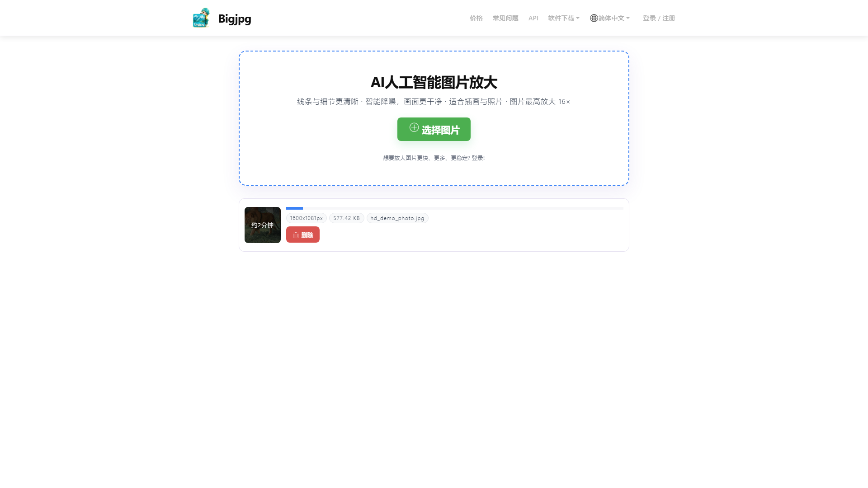The image size is (868, 488).
Task: Expand the 简体中文 language dropdown
Action: (614, 18)
